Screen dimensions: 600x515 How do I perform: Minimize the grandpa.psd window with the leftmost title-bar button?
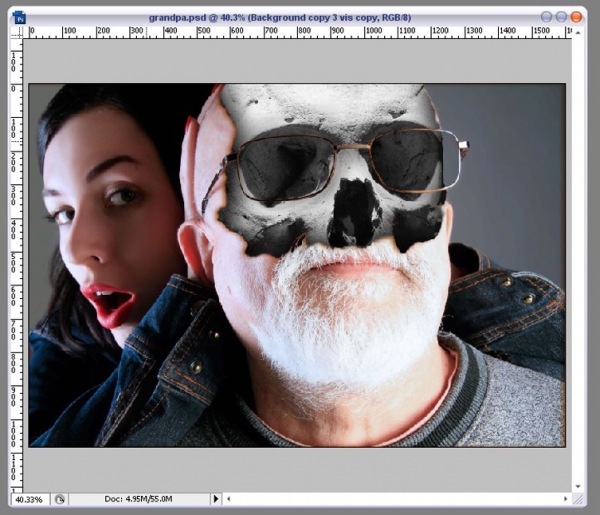tap(546, 17)
